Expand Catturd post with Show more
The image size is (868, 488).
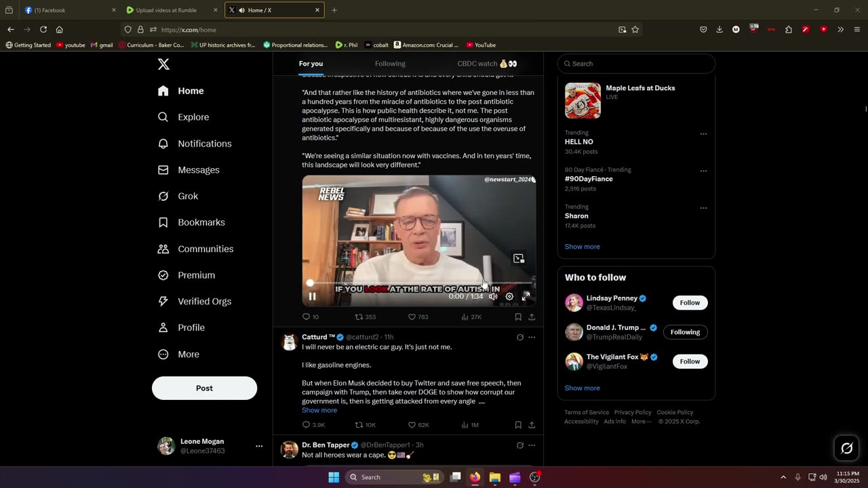[319, 410]
